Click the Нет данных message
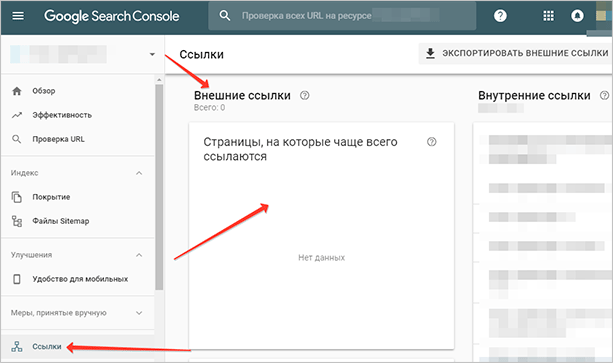The height and width of the screenshot is (363, 613). pyautogui.click(x=321, y=257)
